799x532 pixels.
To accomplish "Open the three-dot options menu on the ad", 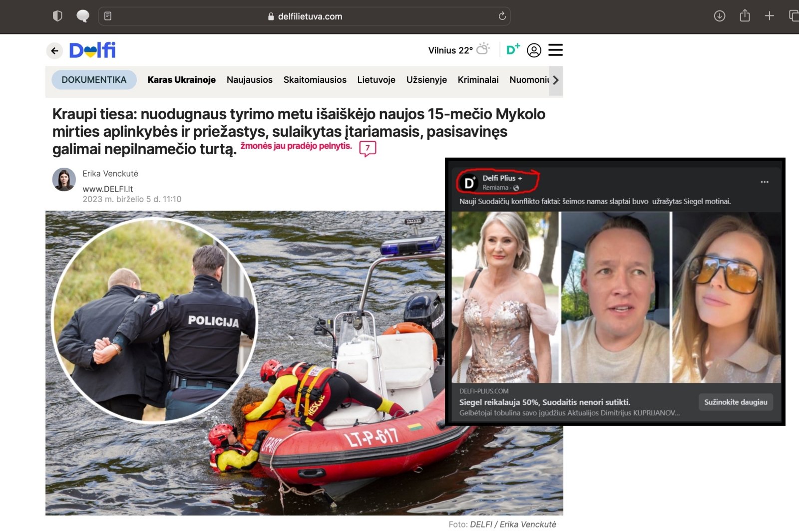I will point(764,182).
